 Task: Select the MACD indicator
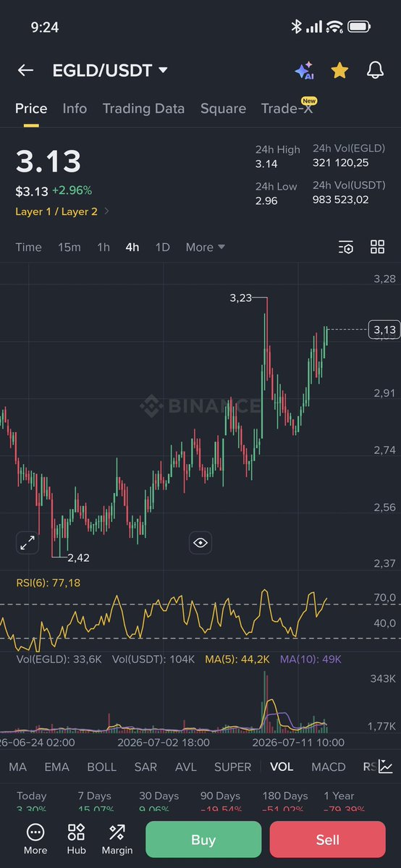coord(329,767)
